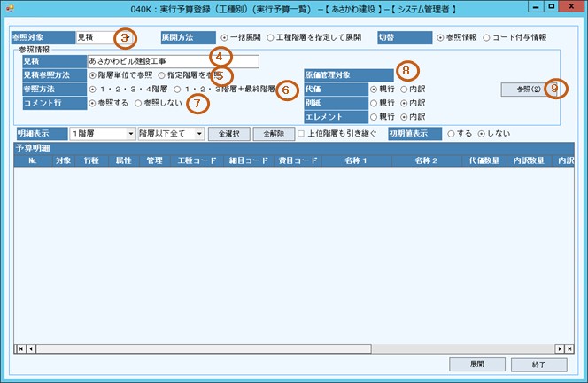Jump to last column using scrollbar end arrow
This screenshot has width=588, height=383.
coord(569,349)
